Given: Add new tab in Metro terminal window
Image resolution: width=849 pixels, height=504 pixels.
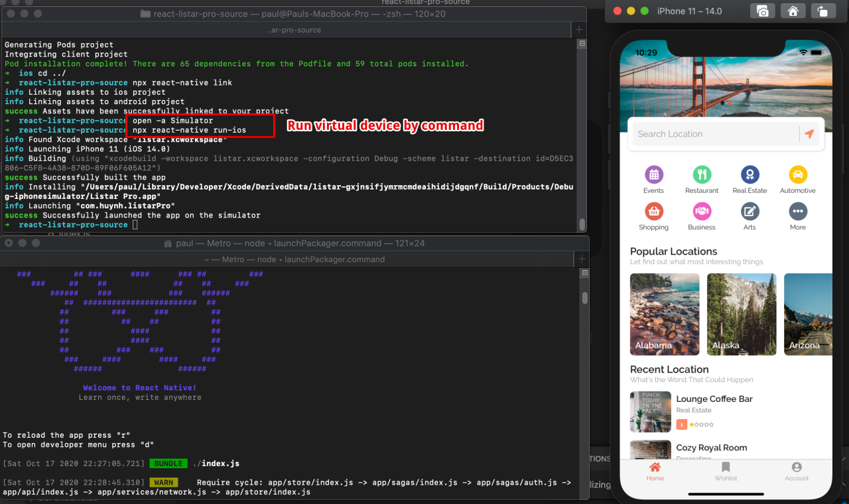Looking at the screenshot, I should pos(582,259).
